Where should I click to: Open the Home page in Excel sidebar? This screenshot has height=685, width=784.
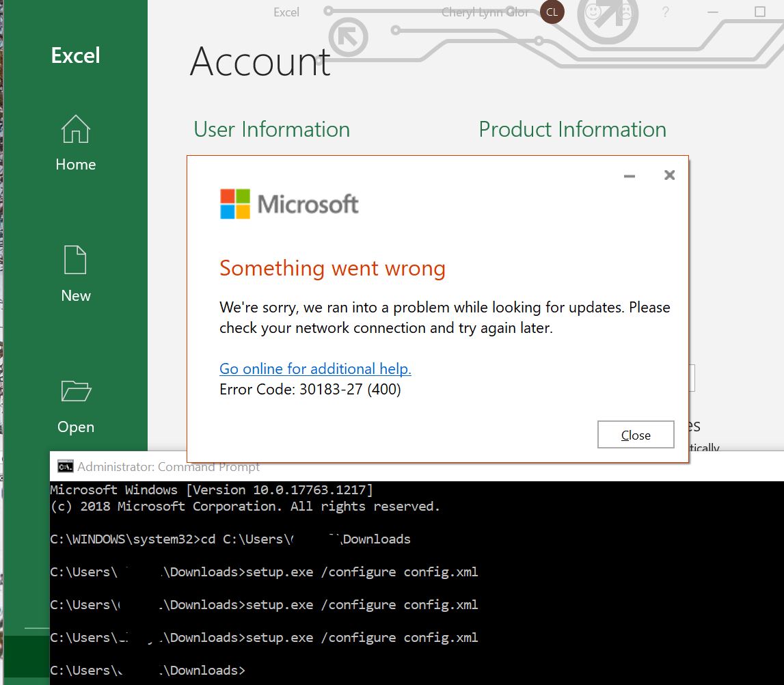click(x=75, y=144)
